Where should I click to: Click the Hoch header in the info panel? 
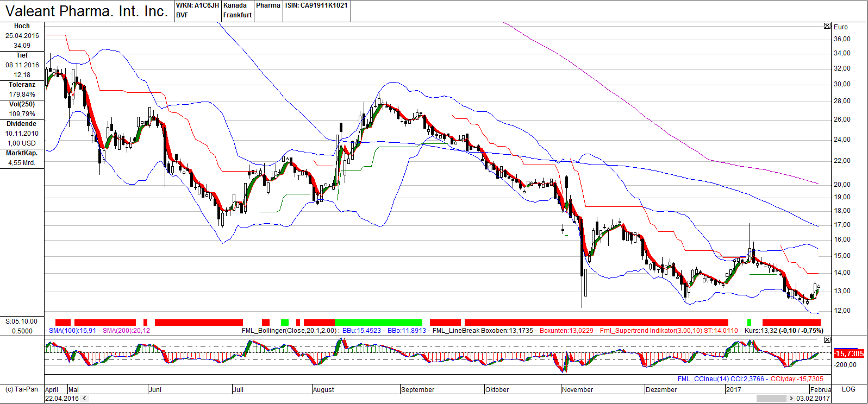coord(22,26)
